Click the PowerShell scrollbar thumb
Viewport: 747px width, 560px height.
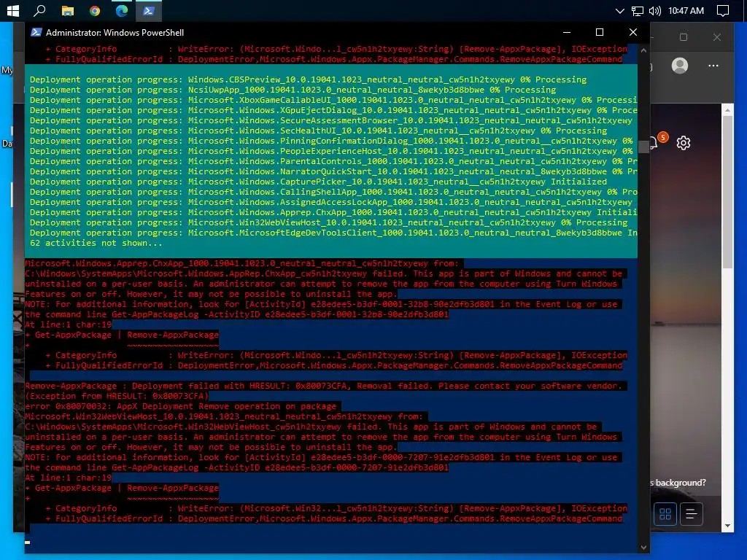(643, 147)
